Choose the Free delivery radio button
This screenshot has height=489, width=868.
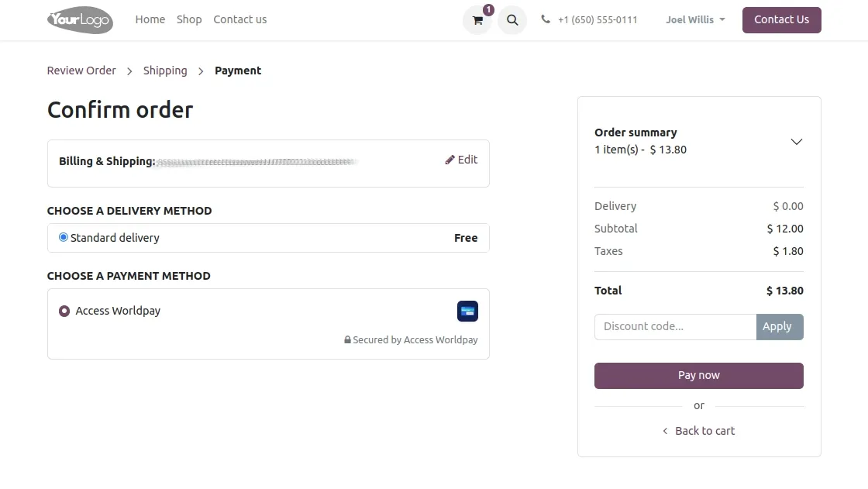click(x=63, y=237)
